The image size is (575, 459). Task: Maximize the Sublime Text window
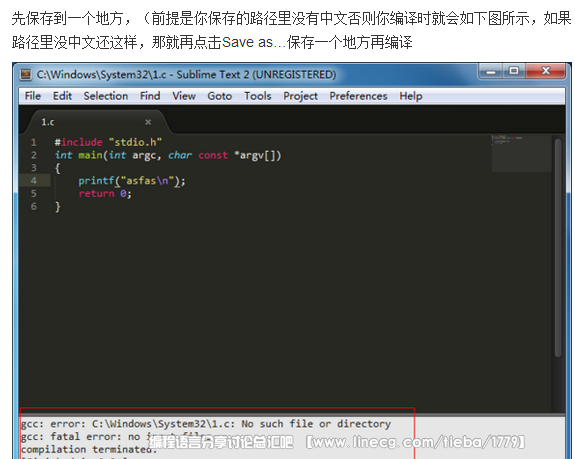(x=514, y=71)
